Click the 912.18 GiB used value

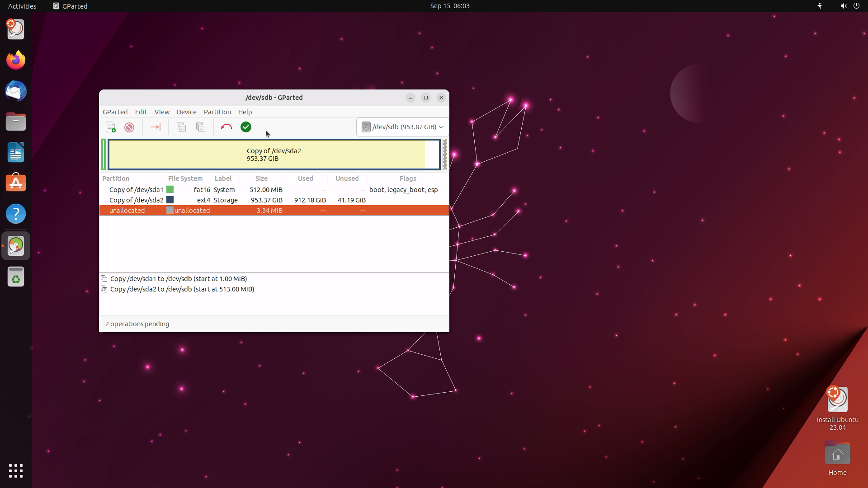310,200
